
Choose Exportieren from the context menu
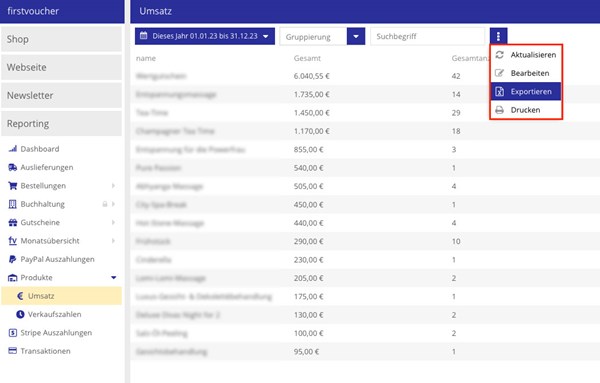click(x=526, y=91)
